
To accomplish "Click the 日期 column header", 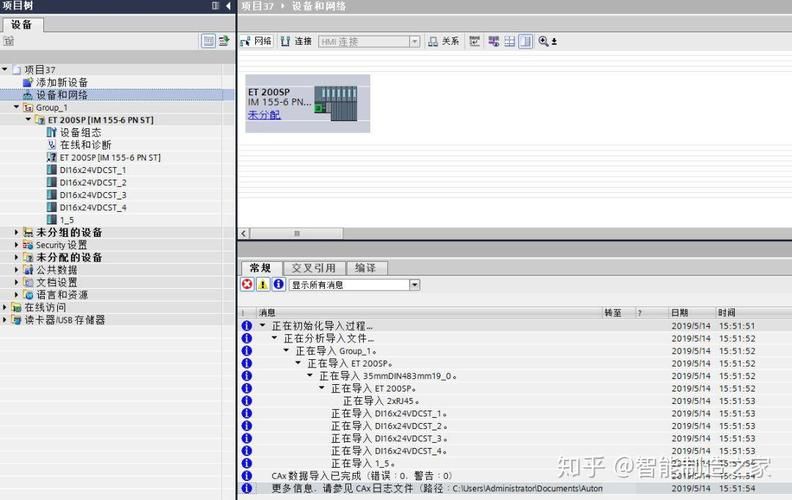I will click(x=691, y=313).
